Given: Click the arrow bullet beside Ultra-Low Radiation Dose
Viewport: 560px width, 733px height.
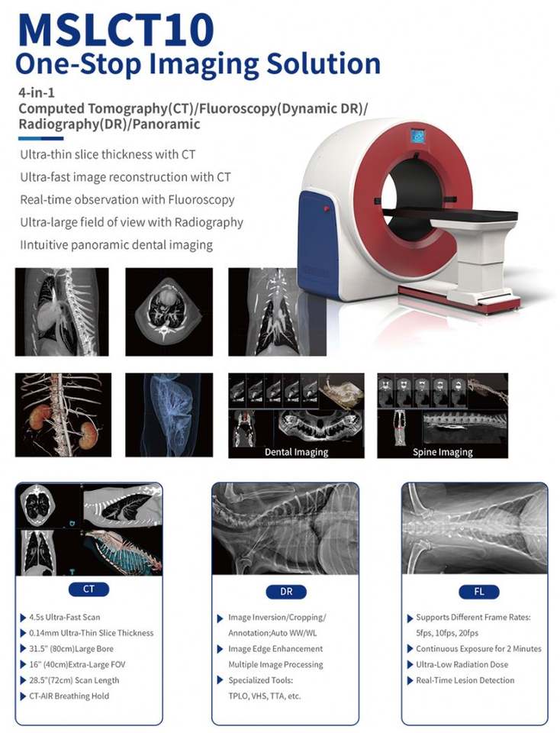Looking at the screenshot, I should pyautogui.click(x=410, y=665).
